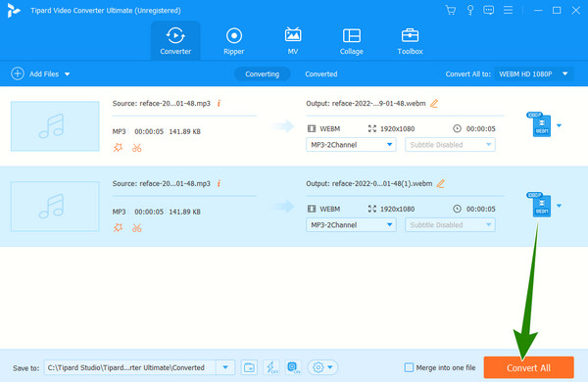
Task: Switch to the Converter tab
Action: click(175, 40)
